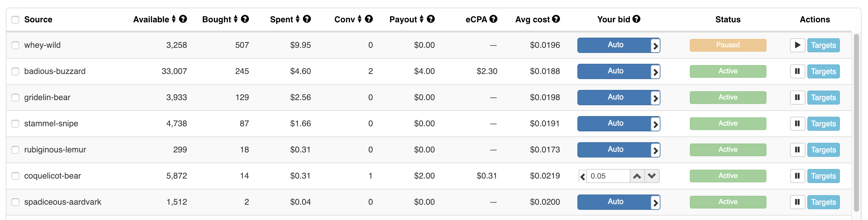Screen dimensions: 868x220
Task: Open the help icon next to Avg cost
Action: 556,19
